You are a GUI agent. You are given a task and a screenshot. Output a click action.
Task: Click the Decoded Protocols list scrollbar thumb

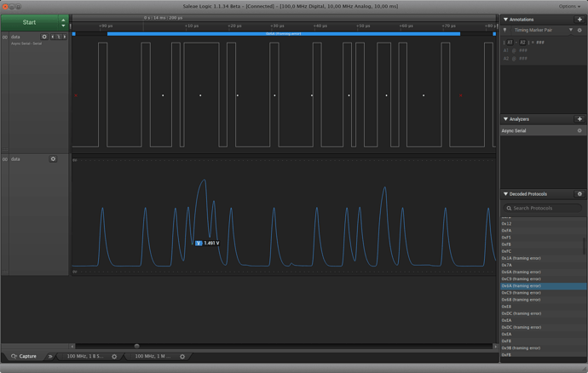[585, 246]
